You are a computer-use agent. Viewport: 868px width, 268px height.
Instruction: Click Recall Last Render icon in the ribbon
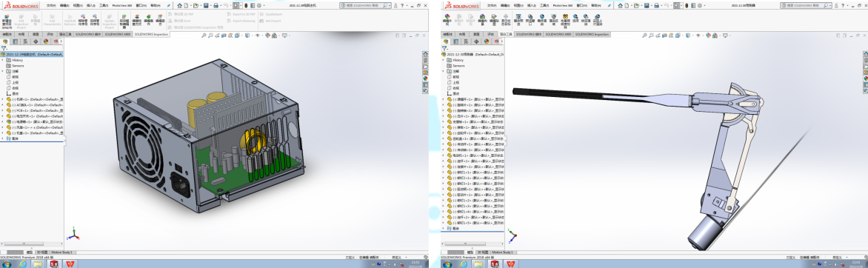pos(598,20)
